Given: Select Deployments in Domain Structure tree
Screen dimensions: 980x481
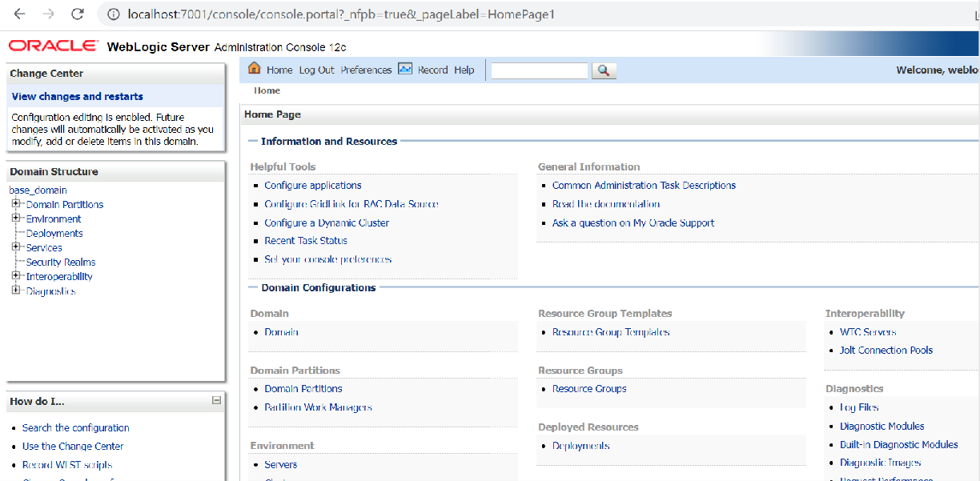Looking at the screenshot, I should 54,234.
